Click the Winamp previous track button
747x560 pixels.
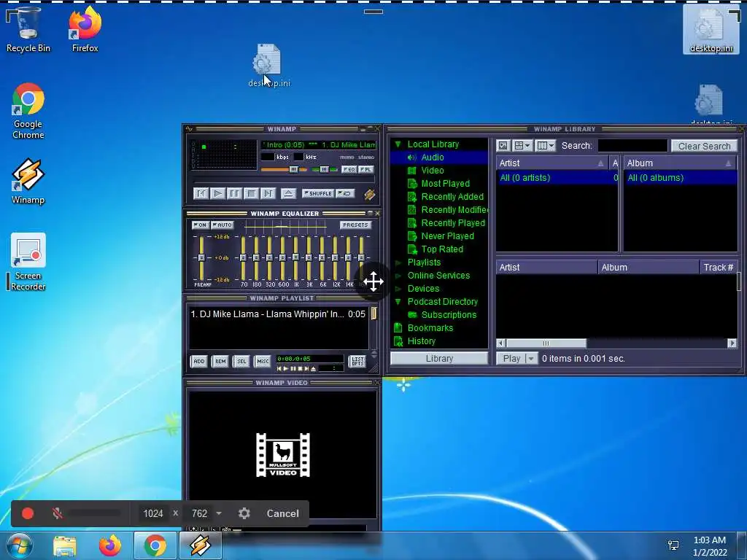(x=201, y=193)
